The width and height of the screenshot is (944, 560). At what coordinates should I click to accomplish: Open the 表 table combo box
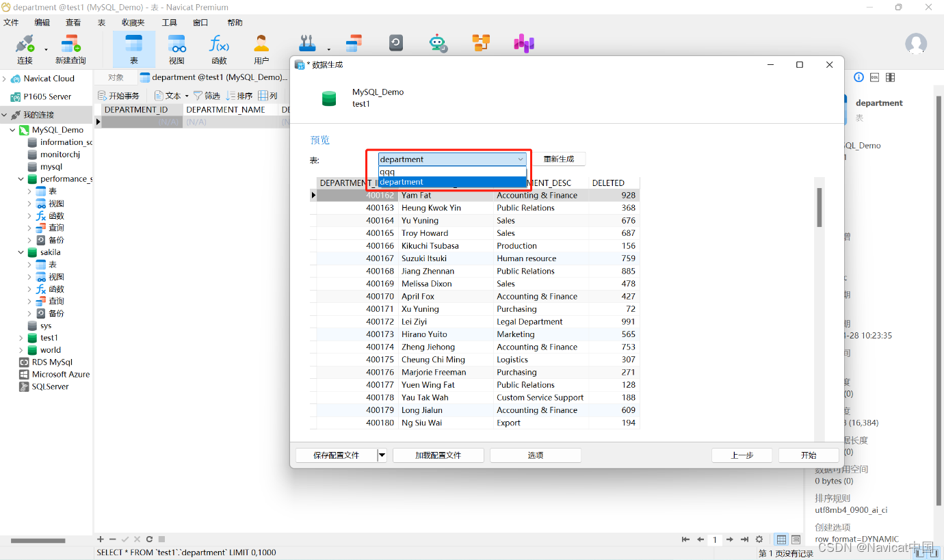[x=452, y=159]
